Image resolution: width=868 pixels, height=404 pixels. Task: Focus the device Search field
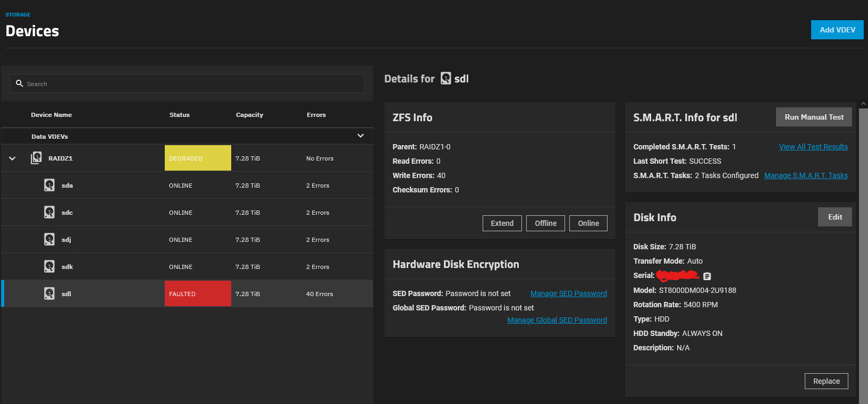[x=187, y=83]
